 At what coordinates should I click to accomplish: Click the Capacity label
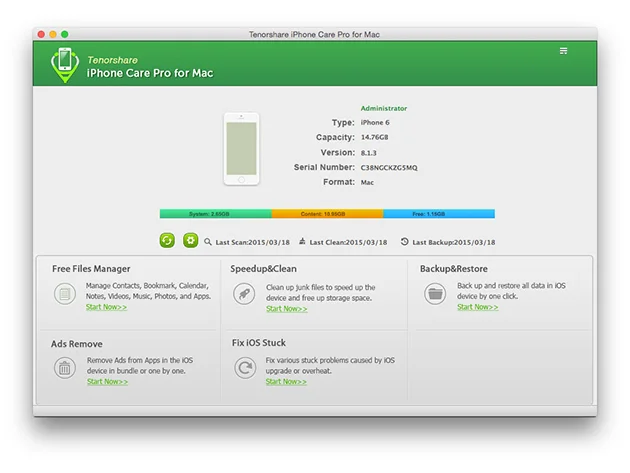click(x=335, y=137)
